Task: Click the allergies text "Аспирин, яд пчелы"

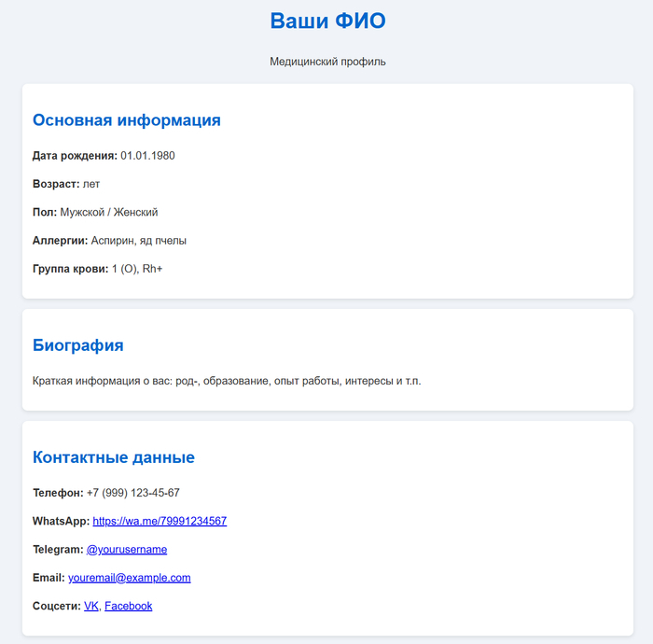Action: (x=139, y=241)
